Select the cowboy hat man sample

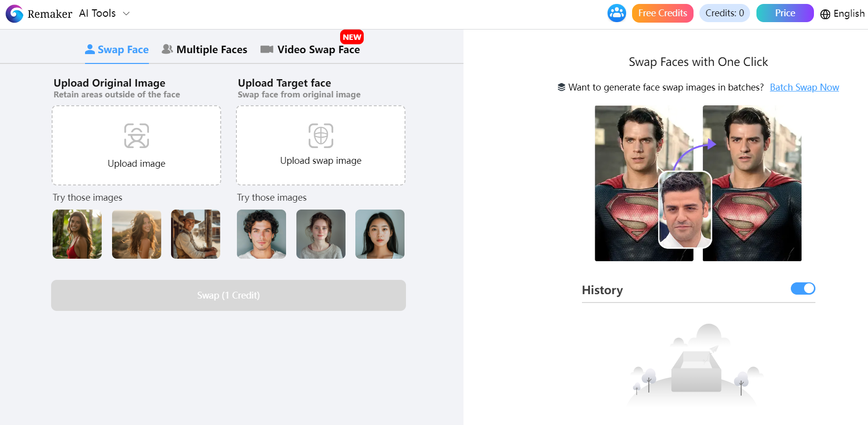coord(196,234)
